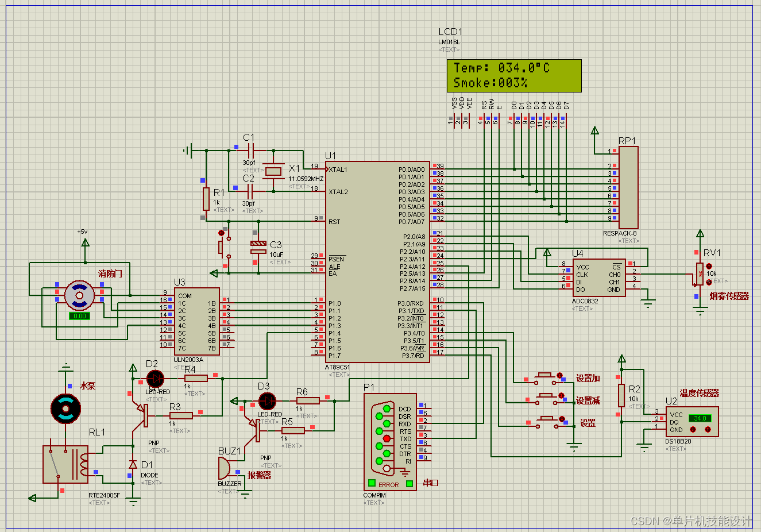Screen dimensions: 761x532
Task: Select resistor R6 beside LED D3
Action: point(308,400)
